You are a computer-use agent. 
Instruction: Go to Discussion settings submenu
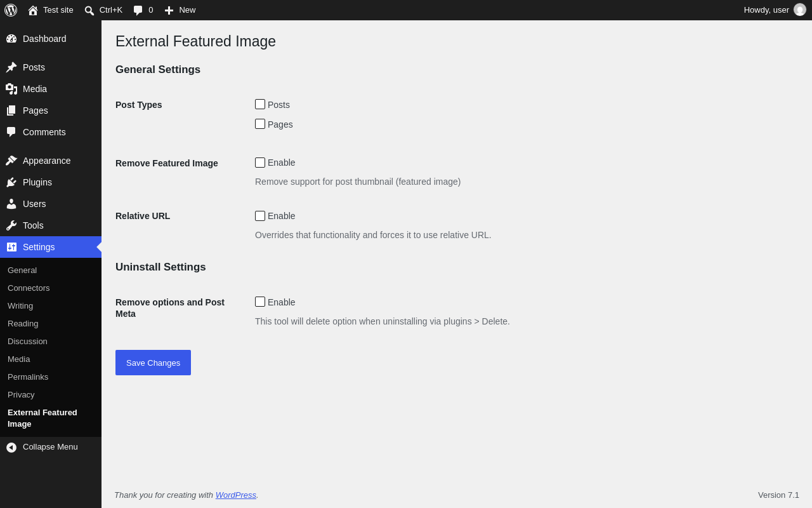coord(27,341)
